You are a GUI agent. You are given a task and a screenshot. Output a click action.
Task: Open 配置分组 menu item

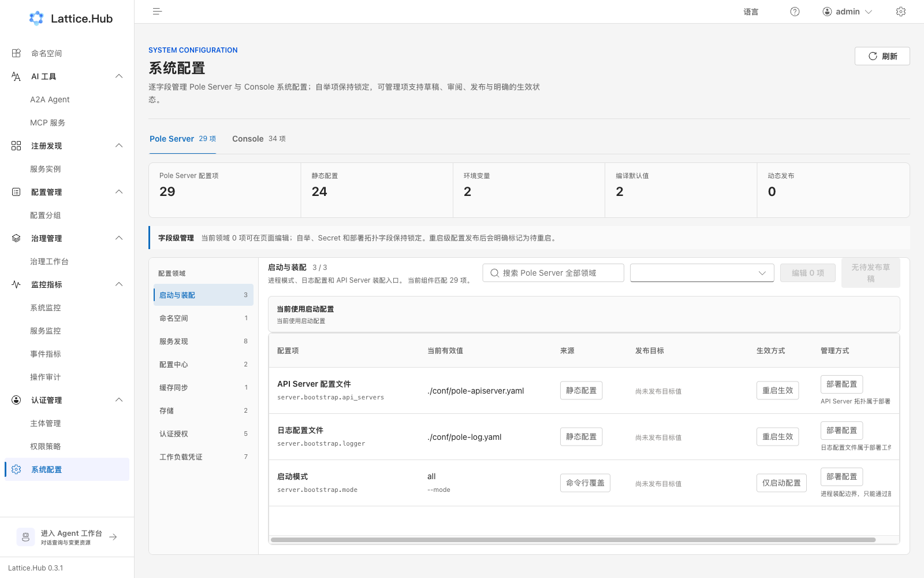[67, 215]
